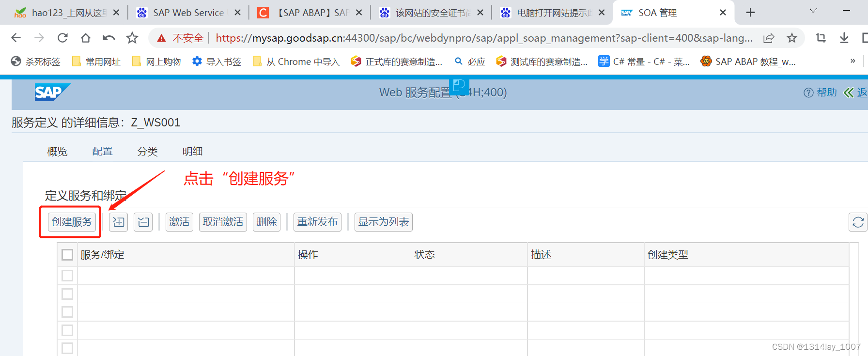
Task: Open 从 Chrome 中导入 bookmarks folder
Action: pos(296,62)
